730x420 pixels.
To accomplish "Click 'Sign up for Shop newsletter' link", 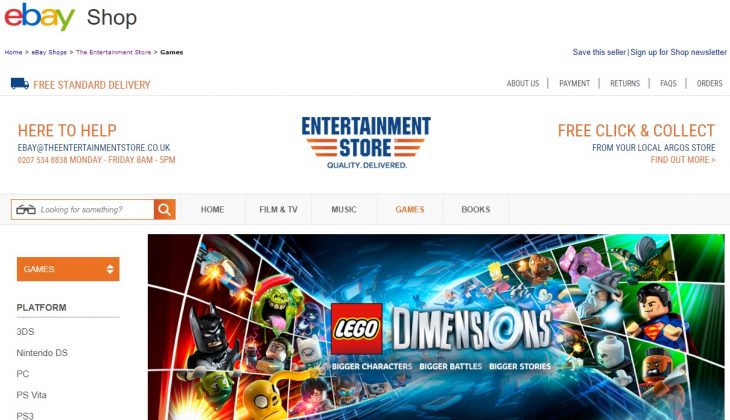I will pyautogui.click(x=678, y=52).
